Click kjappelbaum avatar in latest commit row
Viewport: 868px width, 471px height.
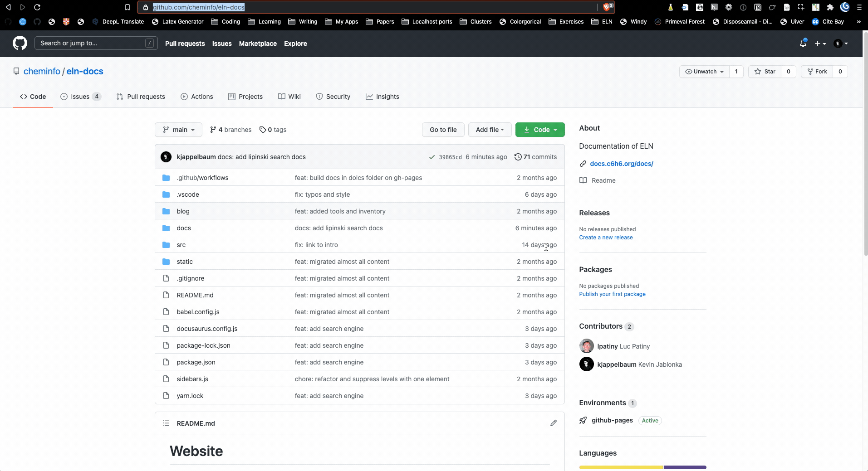tap(166, 157)
